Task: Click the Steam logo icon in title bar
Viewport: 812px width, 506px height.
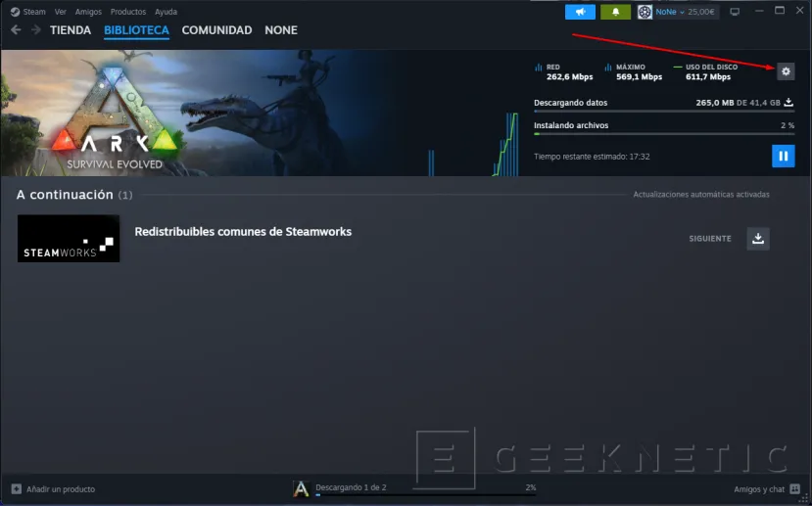Action: (x=15, y=12)
